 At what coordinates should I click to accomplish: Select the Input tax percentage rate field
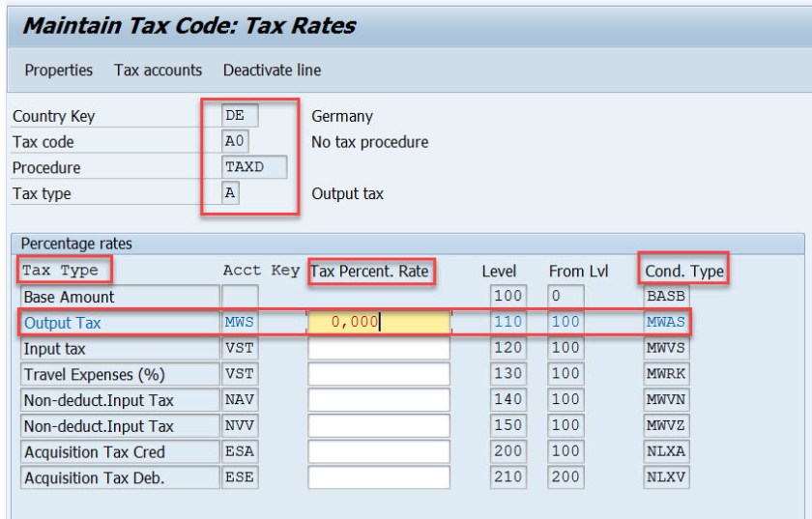tap(378, 348)
